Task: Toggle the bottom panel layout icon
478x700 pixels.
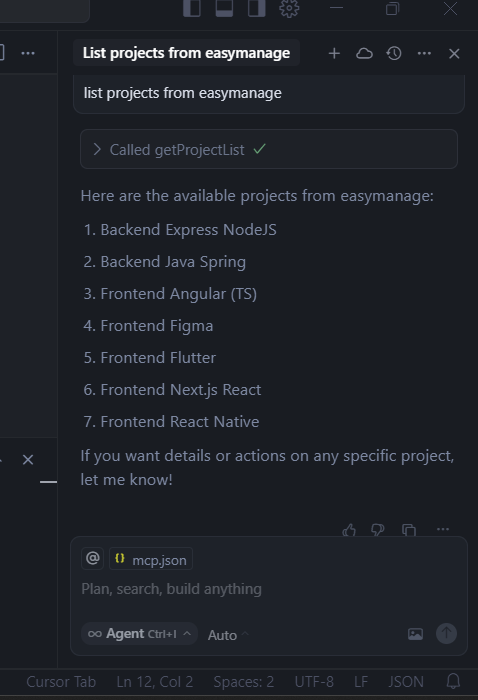Action: (x=224, y=8)
